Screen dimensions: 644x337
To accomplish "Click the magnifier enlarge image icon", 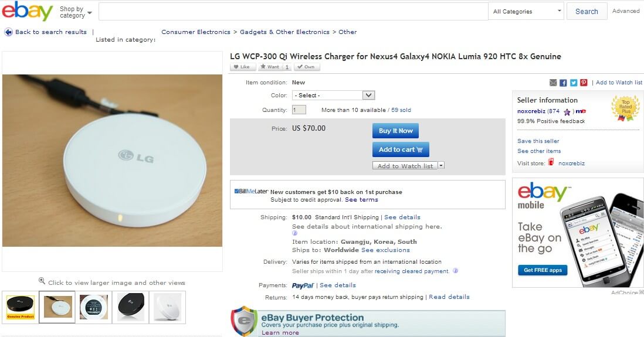I will point(42,281).
